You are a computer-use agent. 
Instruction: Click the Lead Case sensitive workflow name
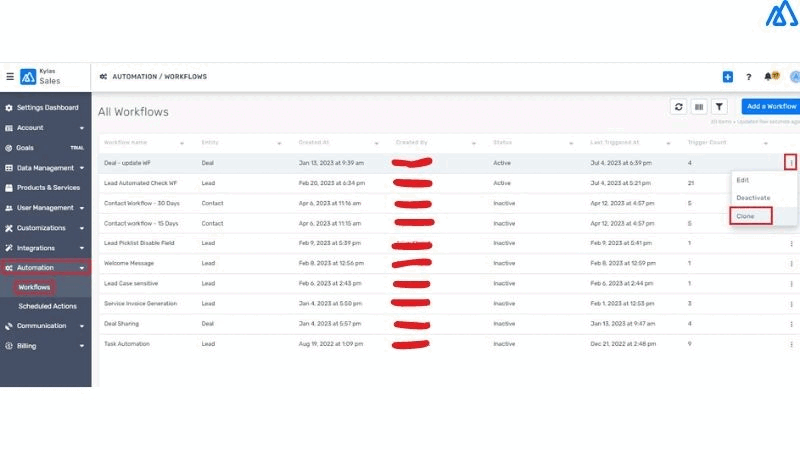pos(131,283)
